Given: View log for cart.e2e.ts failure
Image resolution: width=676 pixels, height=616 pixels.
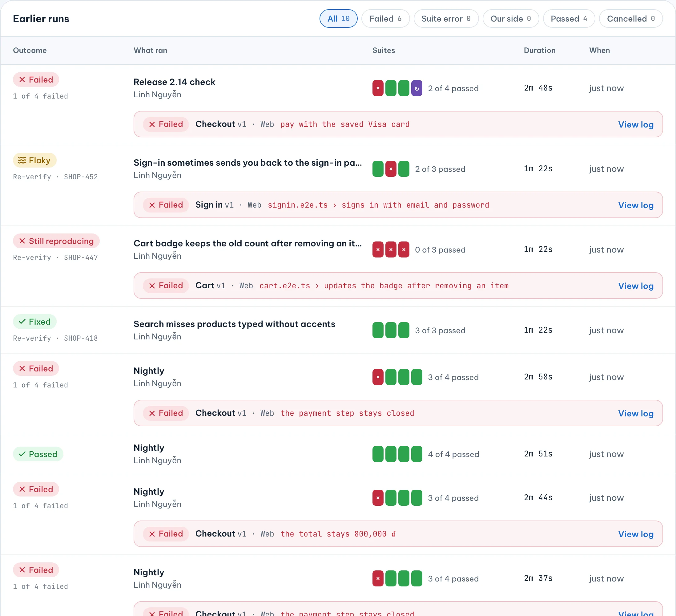Looking at the screenshot, I should [635, 286].
